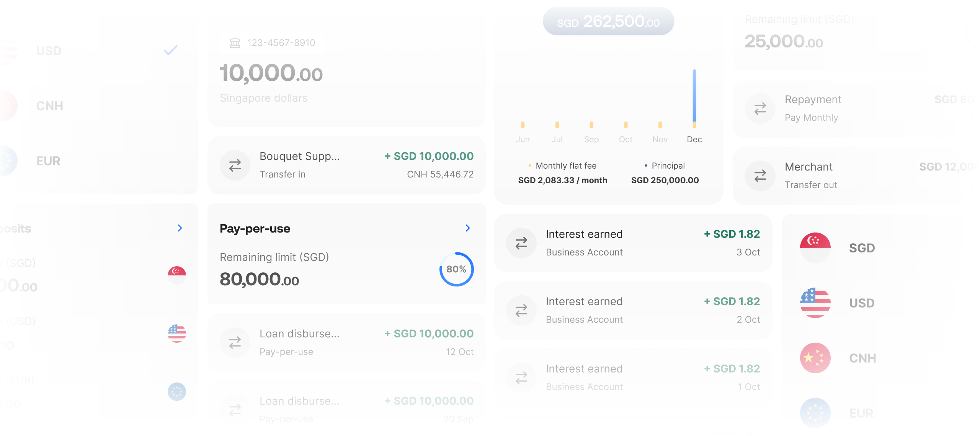Expand the Pay-per-use card chevron
The height and width of the screenshot is (436, 980).
467,228
